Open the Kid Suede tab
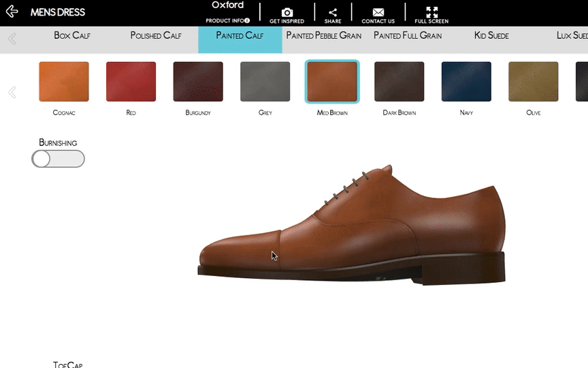Image resolution: width=588 pixels, height=368 pixels. pyautogui.click(x=491, y=35)
